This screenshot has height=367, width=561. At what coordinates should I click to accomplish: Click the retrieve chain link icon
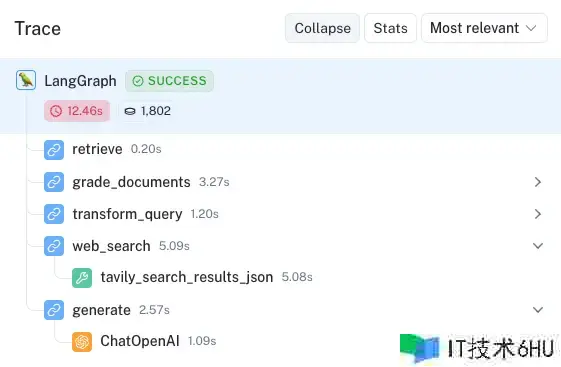(54, 150)
